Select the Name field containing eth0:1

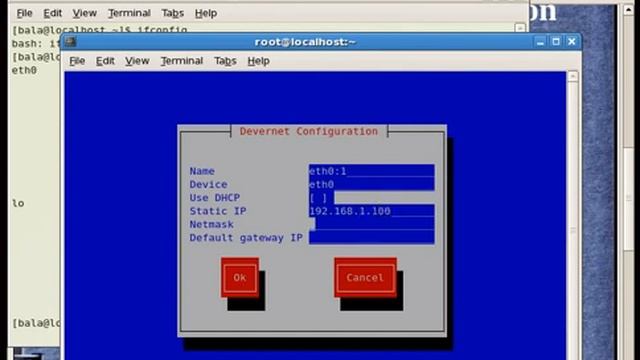[x=371, y=171]
